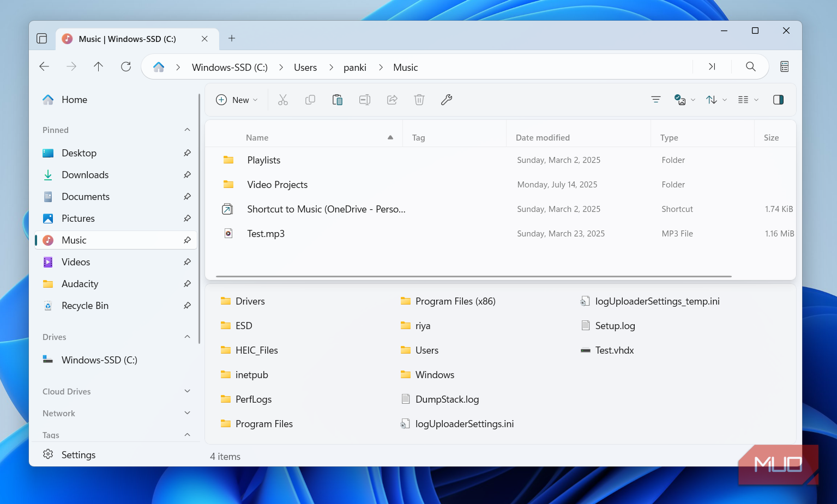Select the Music tab in tab bar
This screenshot has height=504, width=837.
[127, 39]
